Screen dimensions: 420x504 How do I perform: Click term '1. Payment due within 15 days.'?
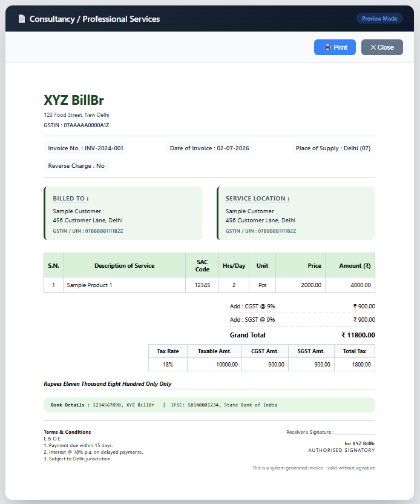pyautogui.click(x=78, y=445)
